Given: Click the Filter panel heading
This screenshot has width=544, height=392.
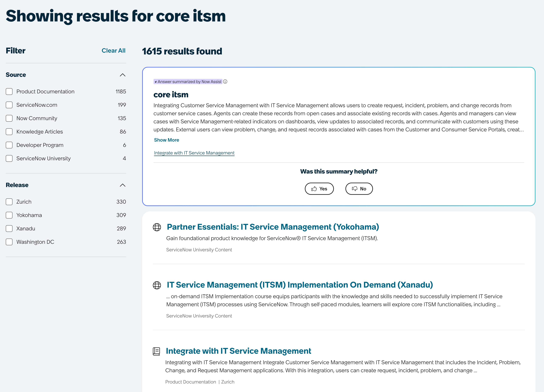Looking at the screenshot, I should (16, 51).
